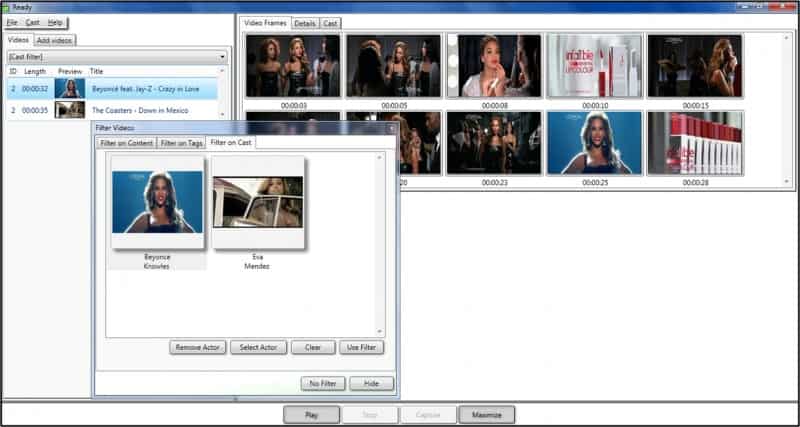Open the File menu
This screenshot has width=800, height=427.
[x=12, y=22]
